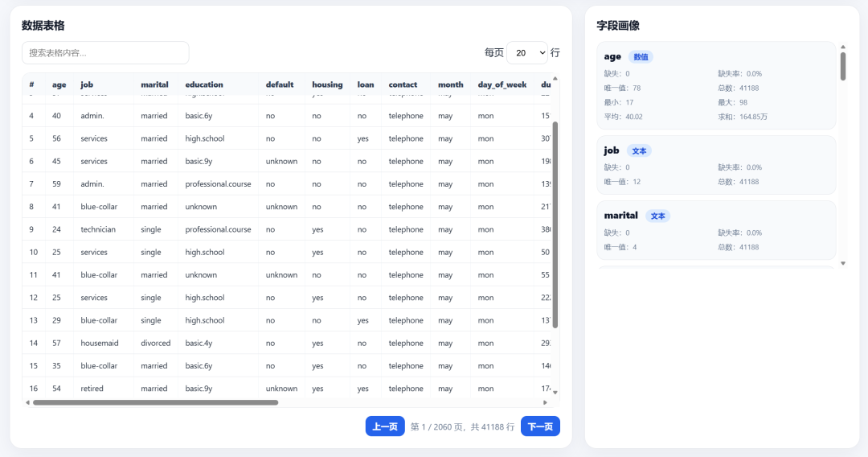Click the page indicator 第 1 / 2060 页
Image resolution: width=868 pixels, height=457 pixels.
437,427
